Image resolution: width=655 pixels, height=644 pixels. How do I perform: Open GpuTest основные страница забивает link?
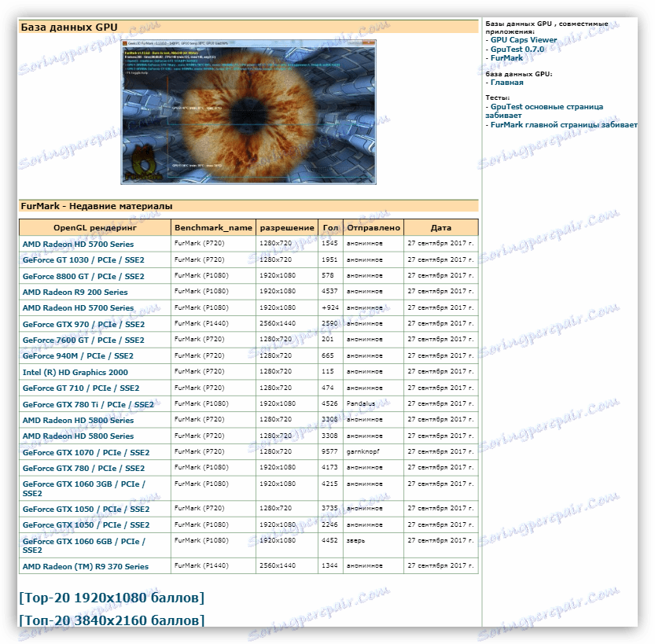(x=544, y=111)
